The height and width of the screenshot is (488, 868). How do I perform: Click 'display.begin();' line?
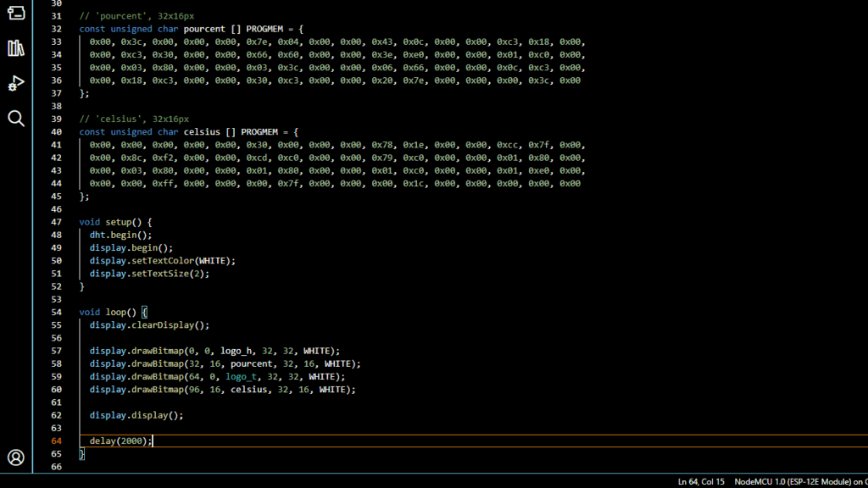click(131, 248)
